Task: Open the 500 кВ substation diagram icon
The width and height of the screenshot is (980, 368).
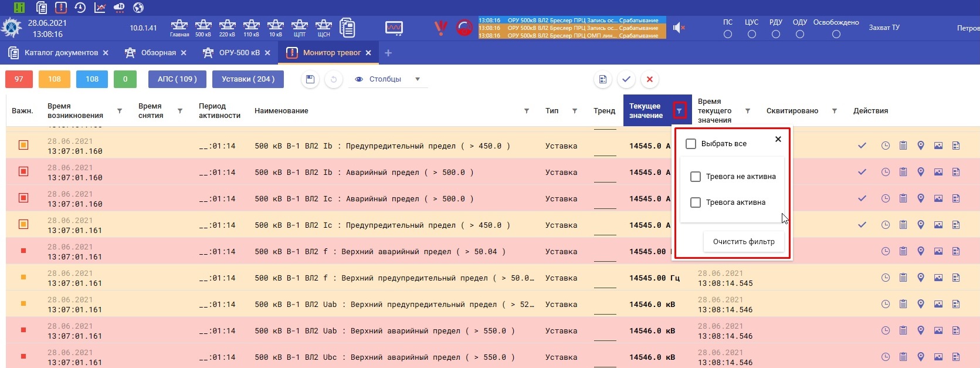Action: point(203,27)
